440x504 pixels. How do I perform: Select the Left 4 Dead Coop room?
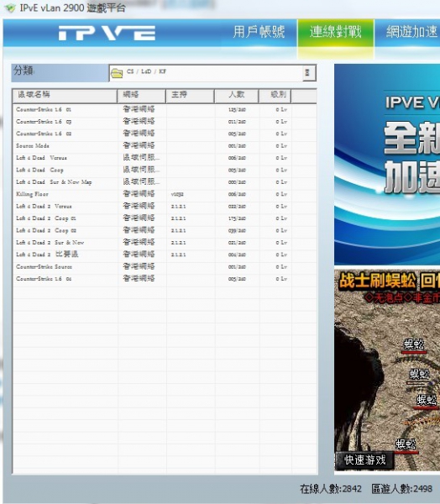coord(165,170)
